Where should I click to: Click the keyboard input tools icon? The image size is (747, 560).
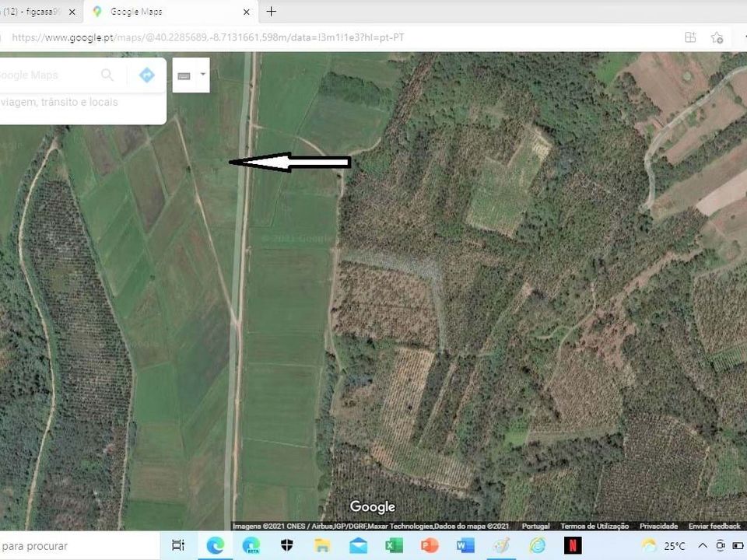tap(184, 75)
